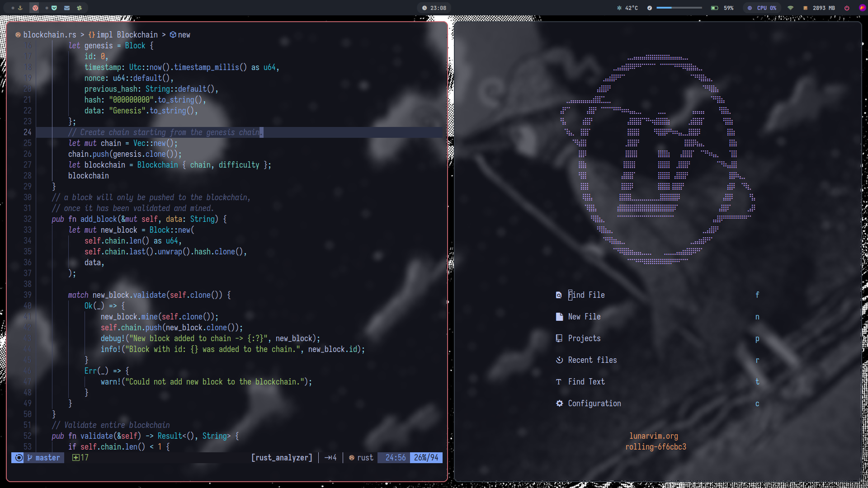The width and height of the screenshot is (868, 488).
Task: Click the master git branch indicator
Action: [43, 458]
